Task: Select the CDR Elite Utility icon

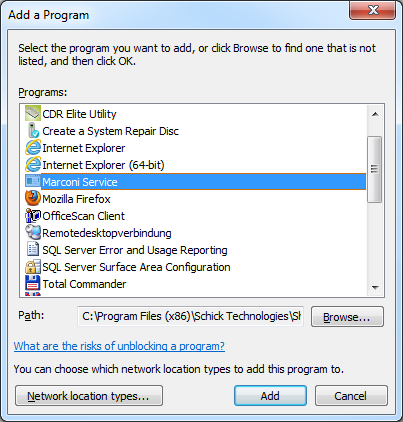Action: [33, 113]
